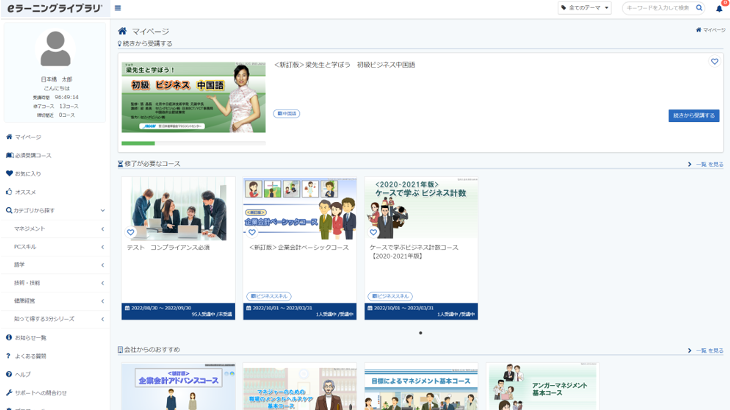The image size is (730, 410).
Task: Click the search magnifier icon
Action: click(x=699, y=8)
